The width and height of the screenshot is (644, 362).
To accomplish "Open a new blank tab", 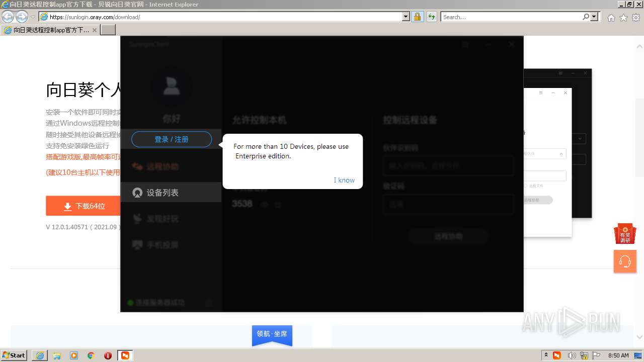I will point(108,30).
